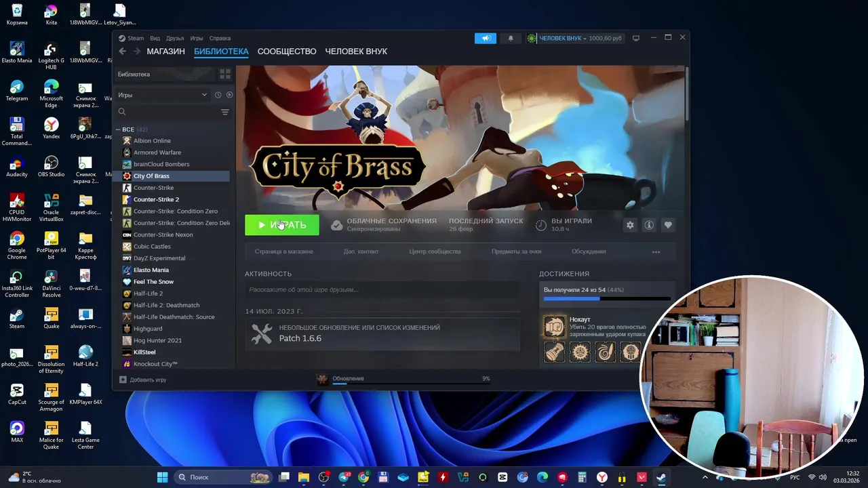The width and height of the screenshot is (868, 488).
Task: Click the back navigation arrow in Steam
Action: click(x=123, y=52)
